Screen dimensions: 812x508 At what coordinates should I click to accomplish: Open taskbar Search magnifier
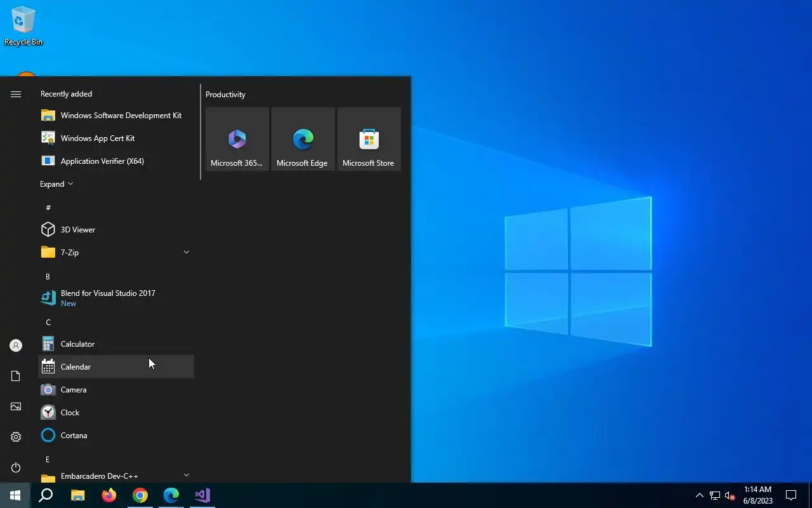[46, 495]
